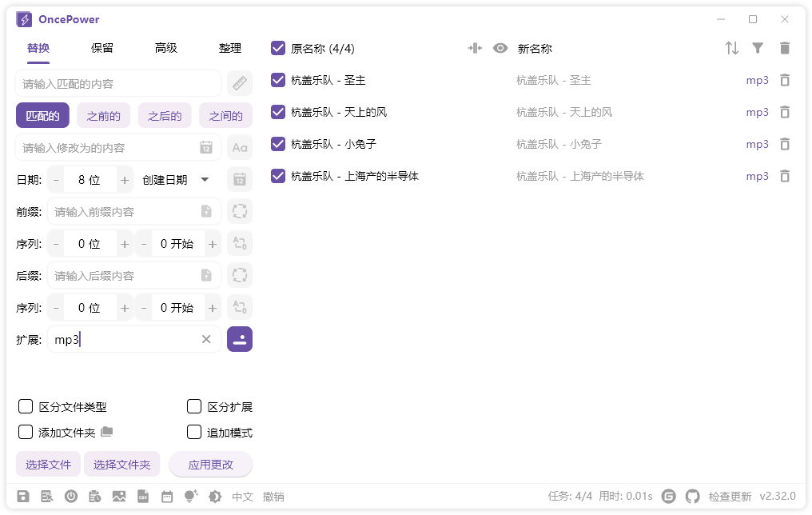Enable the 追加模式 checkbox

click(x=194, y=432)
